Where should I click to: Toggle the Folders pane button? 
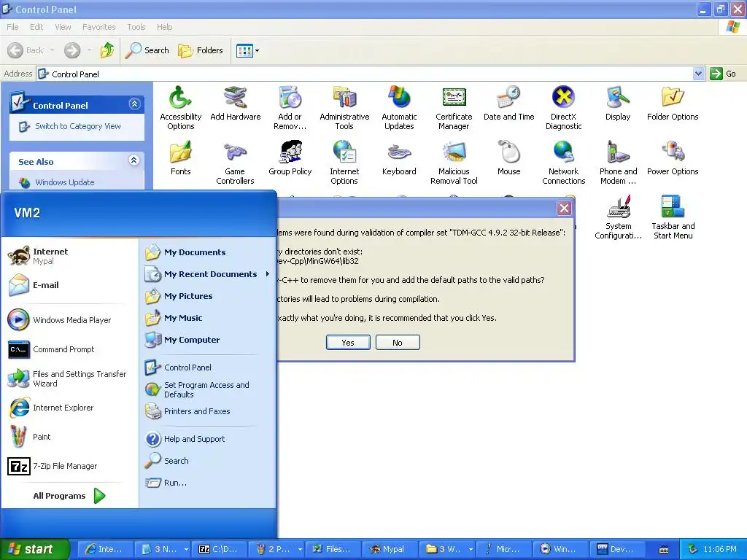coord(200,50)
